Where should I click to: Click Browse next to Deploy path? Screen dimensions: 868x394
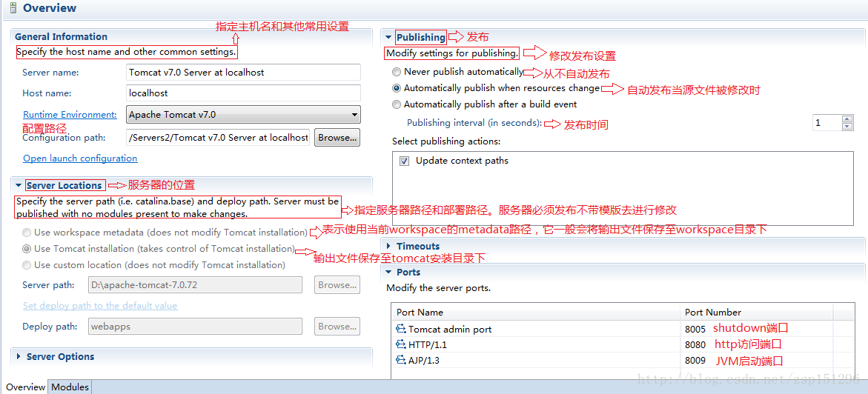[x=337, y=327]
